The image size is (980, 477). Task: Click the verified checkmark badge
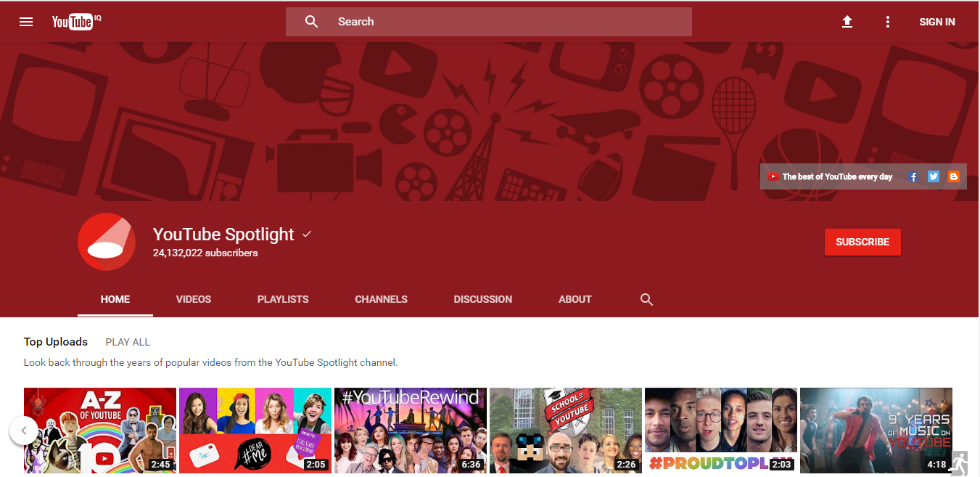tap(307, 235)
